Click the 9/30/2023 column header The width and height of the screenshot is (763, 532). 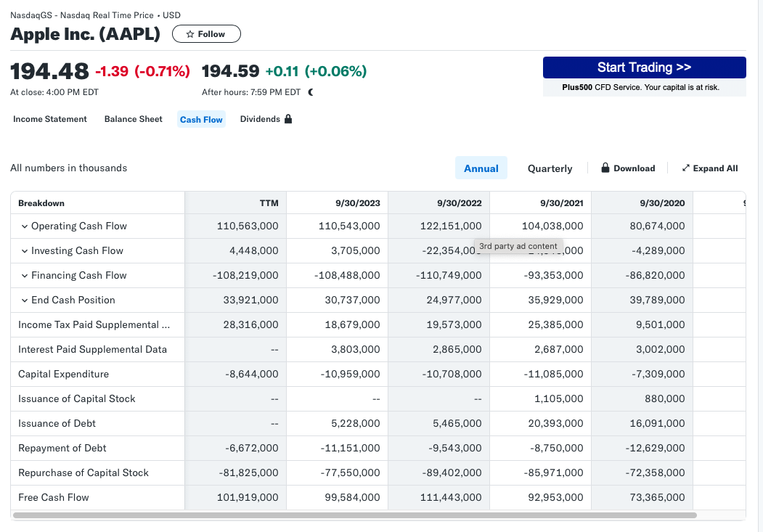click(x=358, y=203)
